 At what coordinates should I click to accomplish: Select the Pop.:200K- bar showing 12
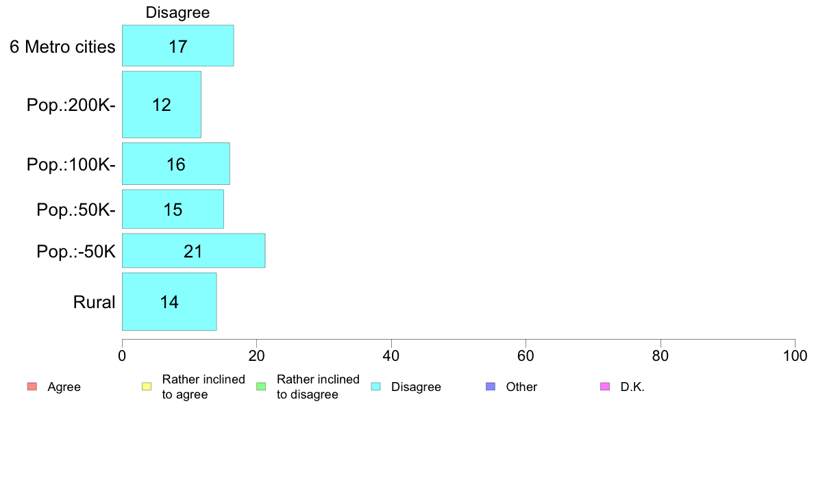(161, 105)
